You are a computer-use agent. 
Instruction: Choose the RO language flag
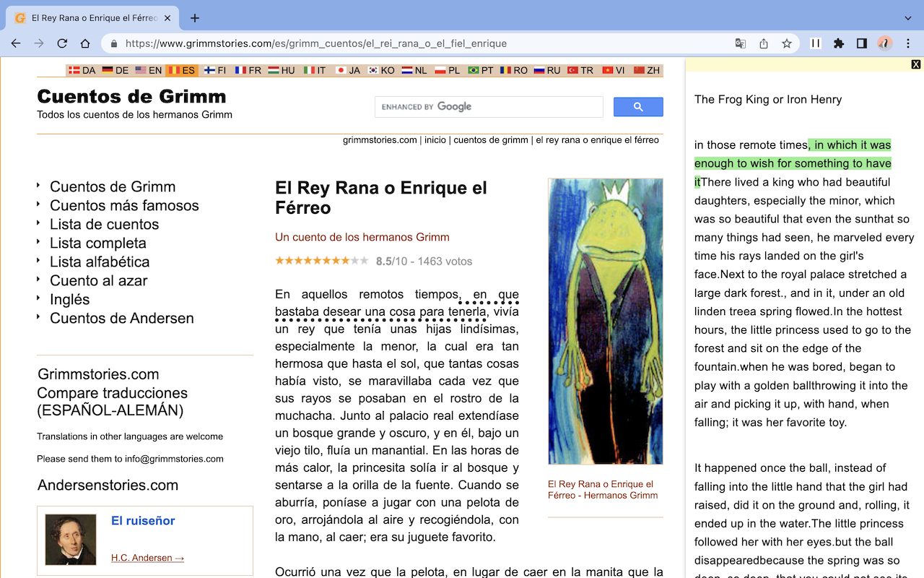click(x=514, y=70)
